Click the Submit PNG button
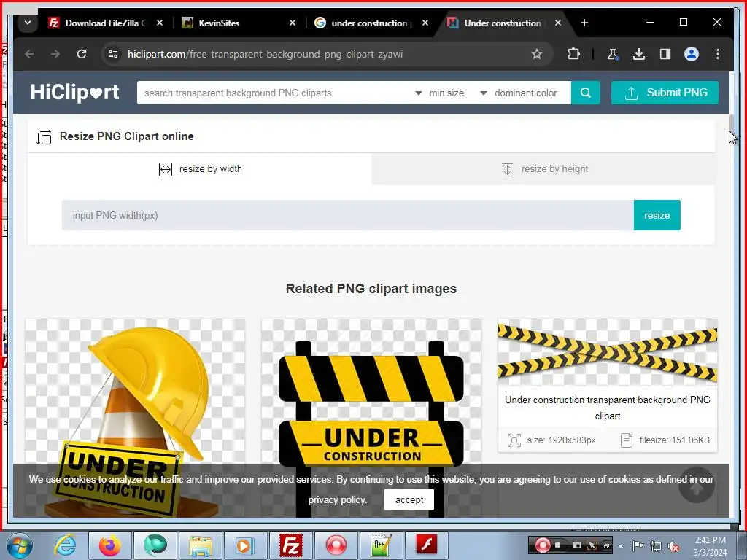 tap(665, 93)
